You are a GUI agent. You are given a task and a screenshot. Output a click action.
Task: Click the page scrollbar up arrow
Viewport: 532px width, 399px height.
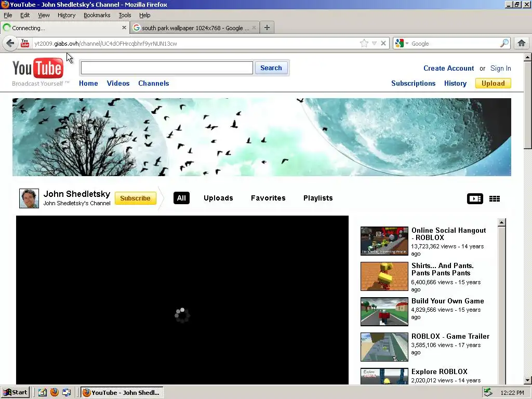point(528,57)
